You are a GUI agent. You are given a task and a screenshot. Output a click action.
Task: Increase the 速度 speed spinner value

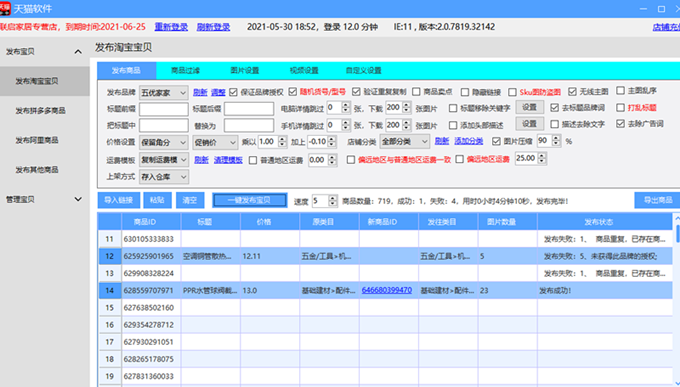point(333,198)
